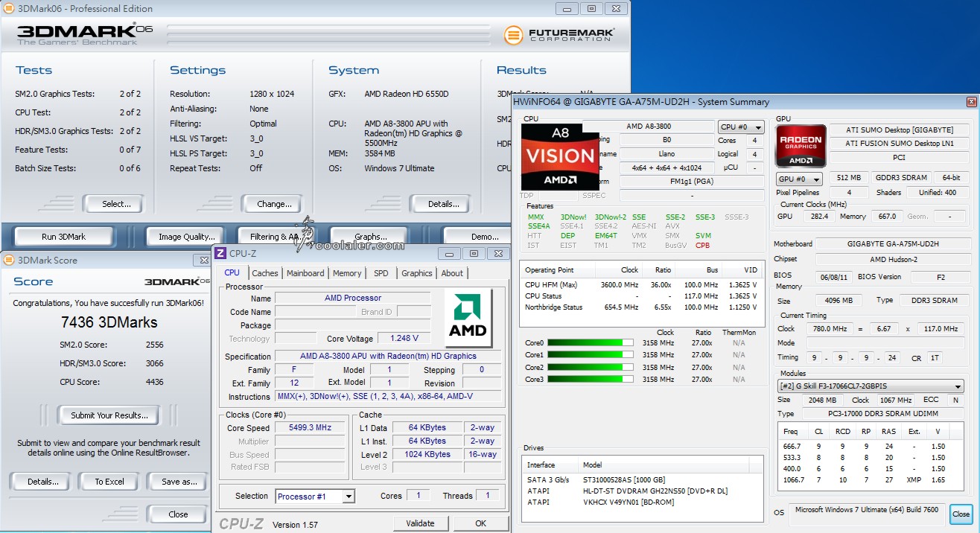Start the benchmark with Run 3DMark

click(64, 237)
